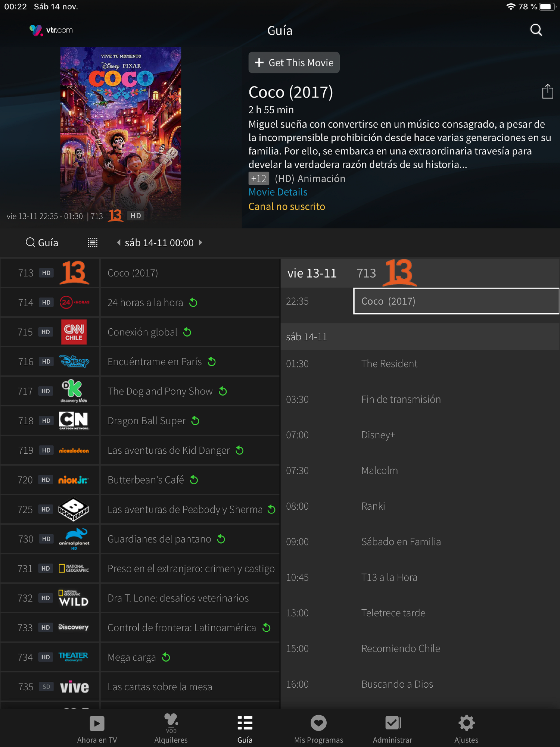The height and width of the screenshot is (747, 560).
Task: Toggle the guide grid view icon
Action: pyautogui.click(x=92, y=243)
